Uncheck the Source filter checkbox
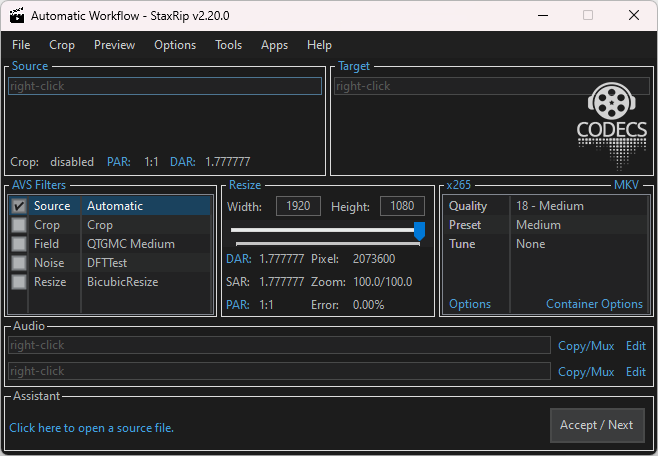Screen dimensions: 658x456 (x=19, y=206)
